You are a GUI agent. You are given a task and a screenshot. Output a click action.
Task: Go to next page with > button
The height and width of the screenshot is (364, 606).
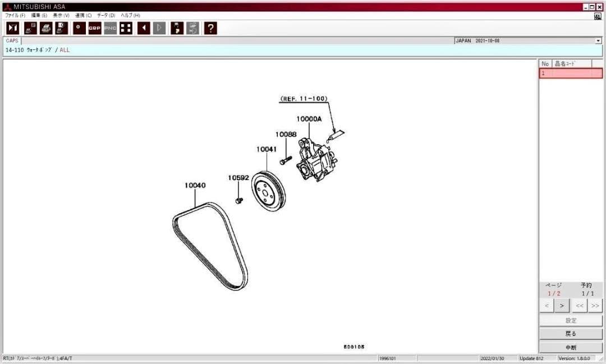pyautogui.click(x=562, y=306)
